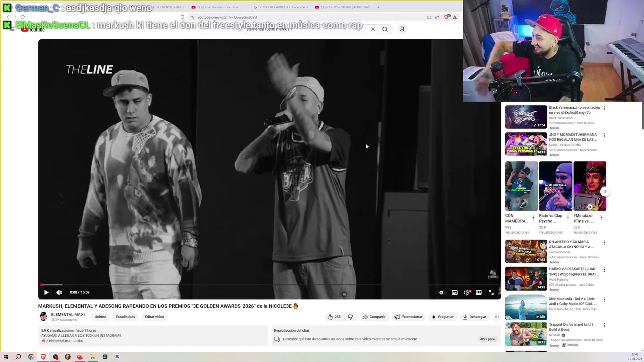Clear the YouTube search box text
The image size is (644, 362).
click(373, 29)
